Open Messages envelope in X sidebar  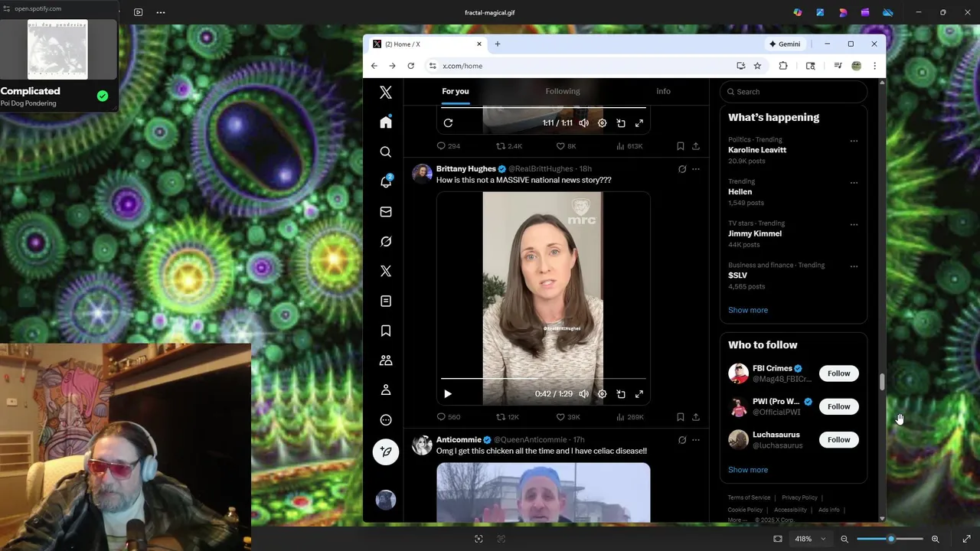coord(386,212)
